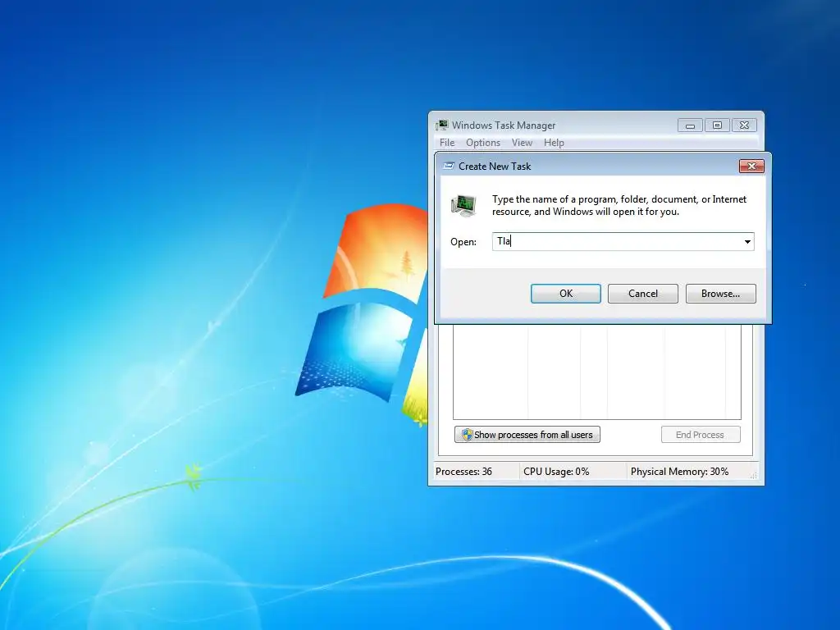
Task: Click the CPU Usage: 0% status entry
Action: pos(556,472)
